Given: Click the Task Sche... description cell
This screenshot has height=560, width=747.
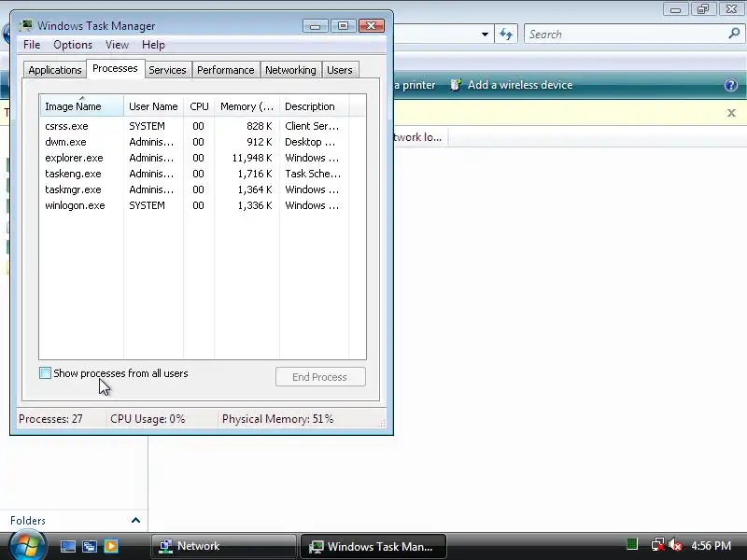Looking at the screenshot, I should [x=313, y=174].
